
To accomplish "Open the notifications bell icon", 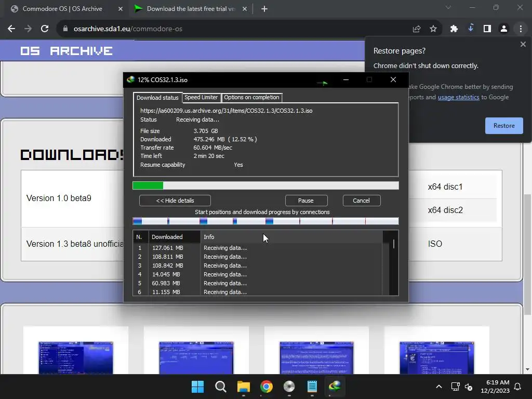I will coord(518,387).
